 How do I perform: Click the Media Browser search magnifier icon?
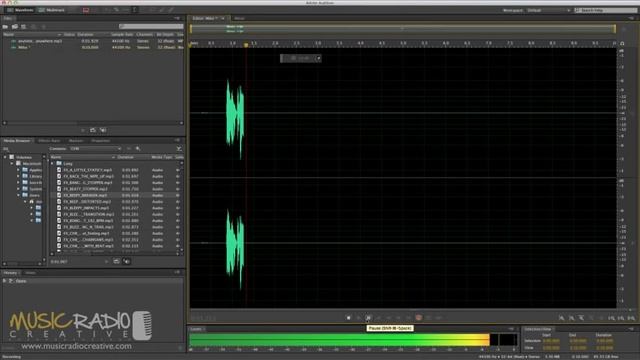click(138, 149)
